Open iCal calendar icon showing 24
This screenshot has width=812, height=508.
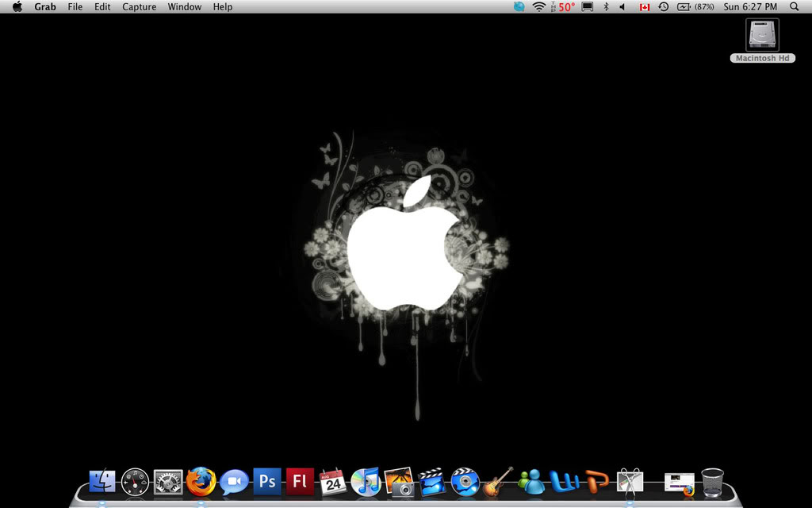tap(333, 482)
